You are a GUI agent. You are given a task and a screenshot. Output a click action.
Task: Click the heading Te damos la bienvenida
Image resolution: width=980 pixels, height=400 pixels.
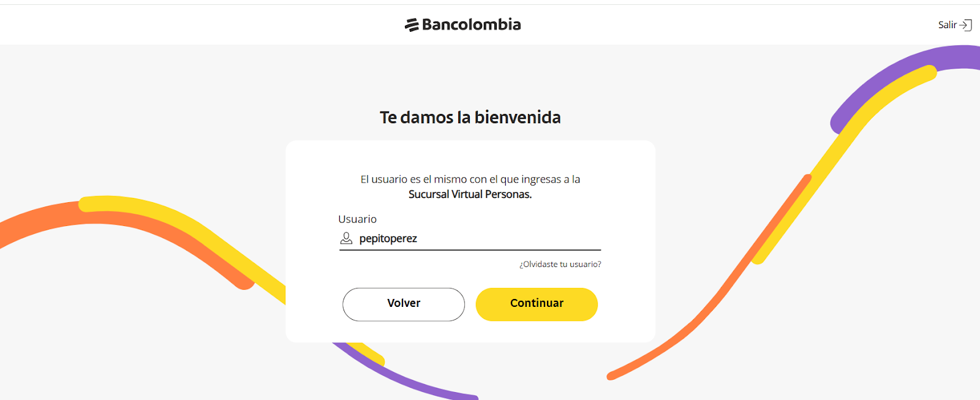click(470, 117)
